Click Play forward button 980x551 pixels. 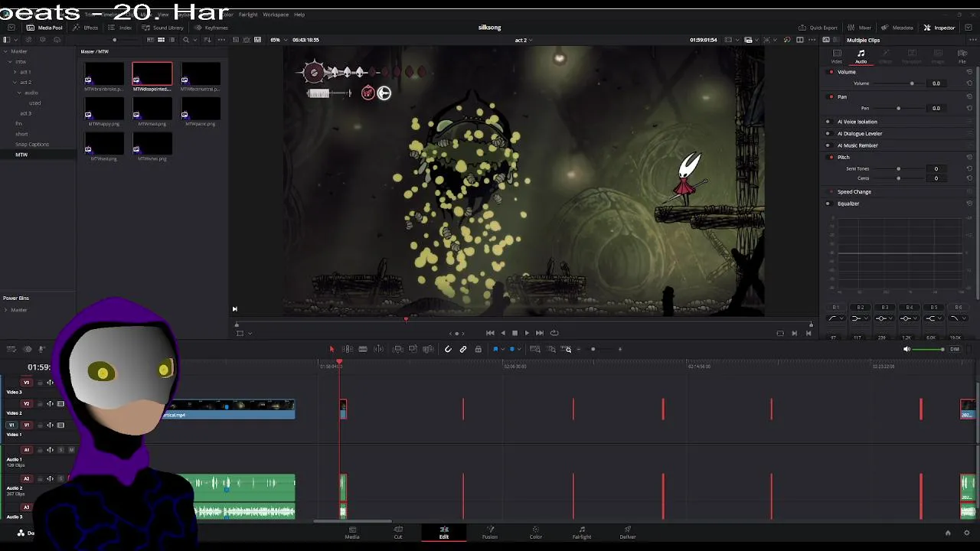pyautogui.click(x=527, y=333)
